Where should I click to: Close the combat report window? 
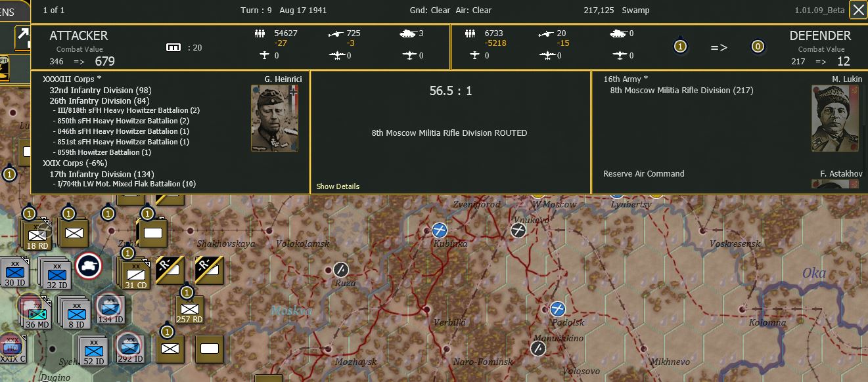pyautogui.click(x=858, y=10)
